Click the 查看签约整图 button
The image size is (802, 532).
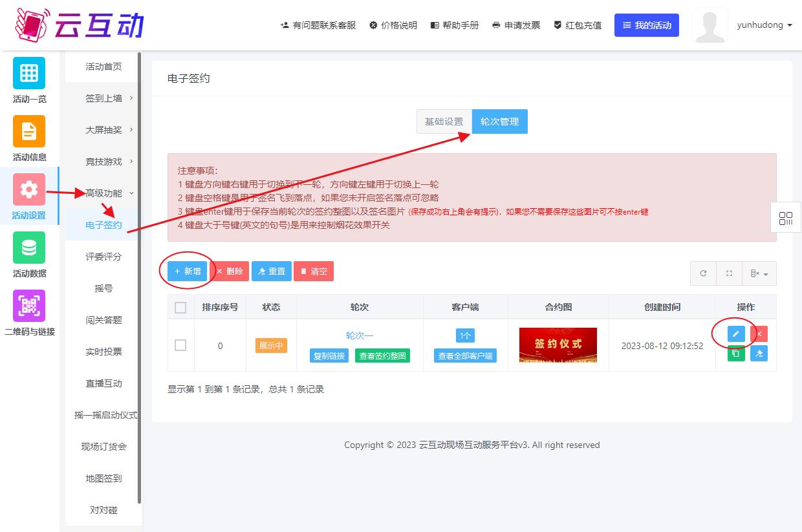382,356
